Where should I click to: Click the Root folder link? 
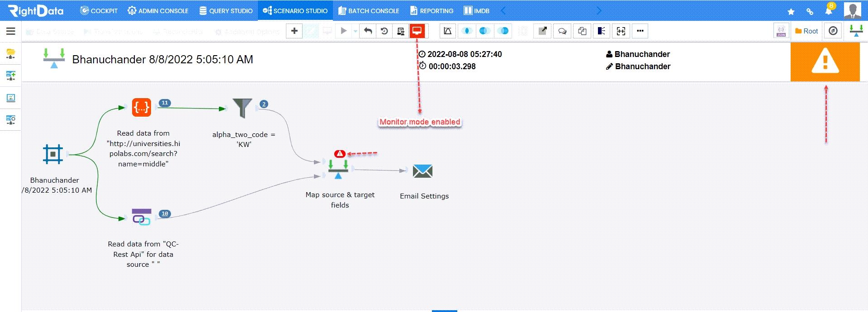(806, 31)
